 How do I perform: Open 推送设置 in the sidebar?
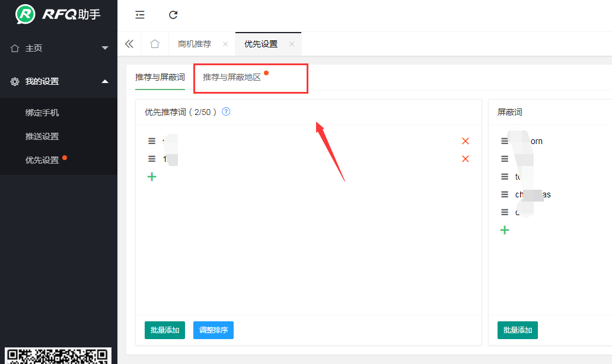[42, 136]
